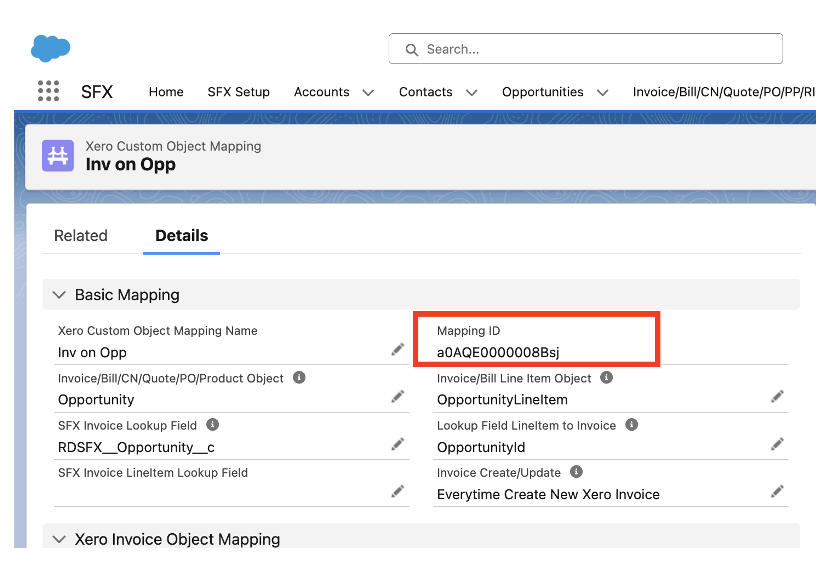Edit RDSFX__Opportunity__c lookup field pencil

(x=398, y=444)
